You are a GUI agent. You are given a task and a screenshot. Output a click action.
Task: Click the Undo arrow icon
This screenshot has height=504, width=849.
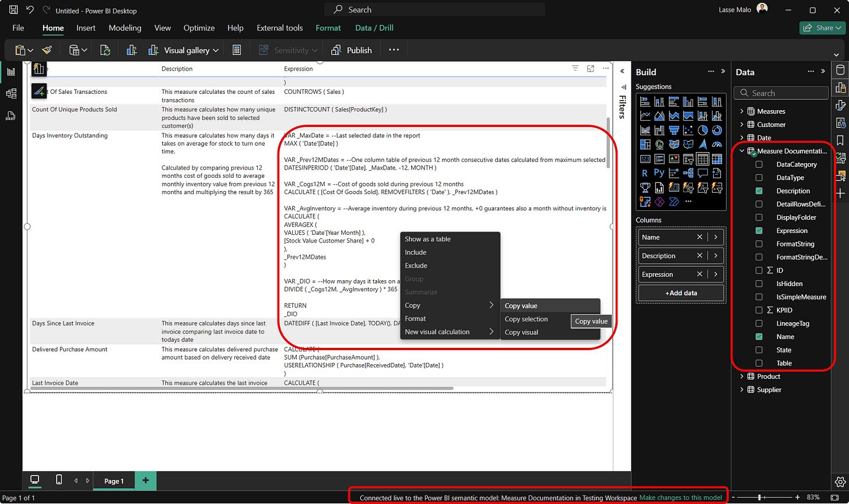[x=30, y=10]
